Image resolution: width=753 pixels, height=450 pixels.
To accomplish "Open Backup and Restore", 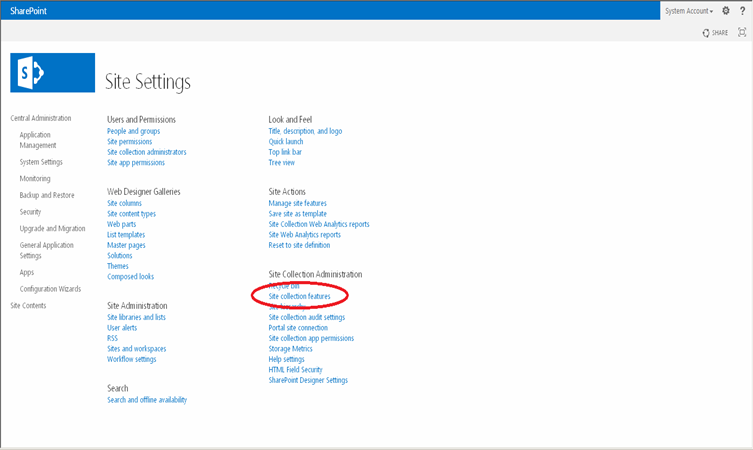I will [x=47, y=195].
